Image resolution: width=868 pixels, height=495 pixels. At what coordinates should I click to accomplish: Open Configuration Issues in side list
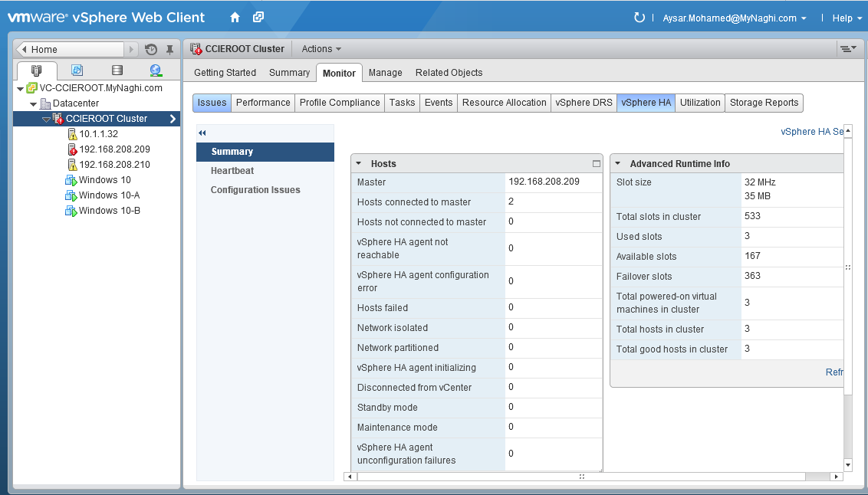[x=255, y=190]
